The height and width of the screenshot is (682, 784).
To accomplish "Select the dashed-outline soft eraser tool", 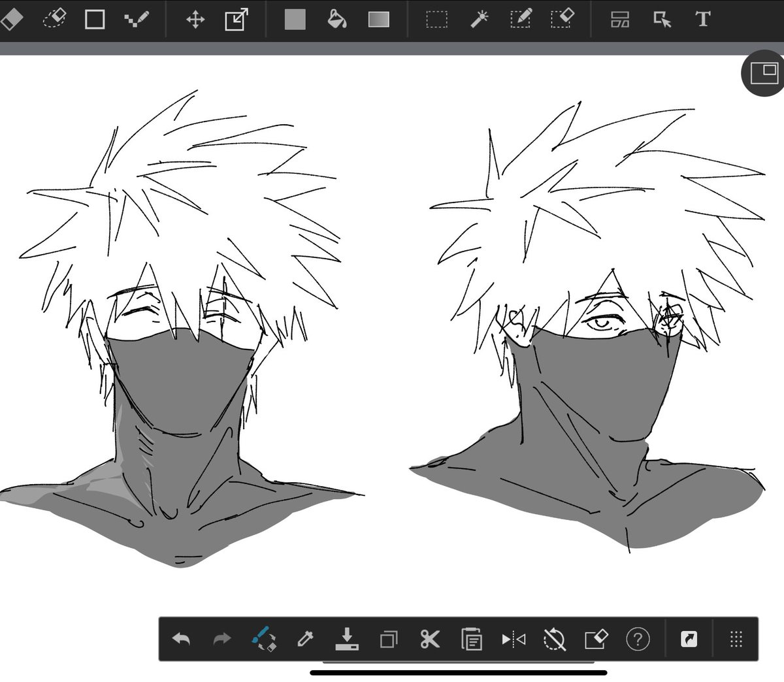I will click(x=55, y=18).
